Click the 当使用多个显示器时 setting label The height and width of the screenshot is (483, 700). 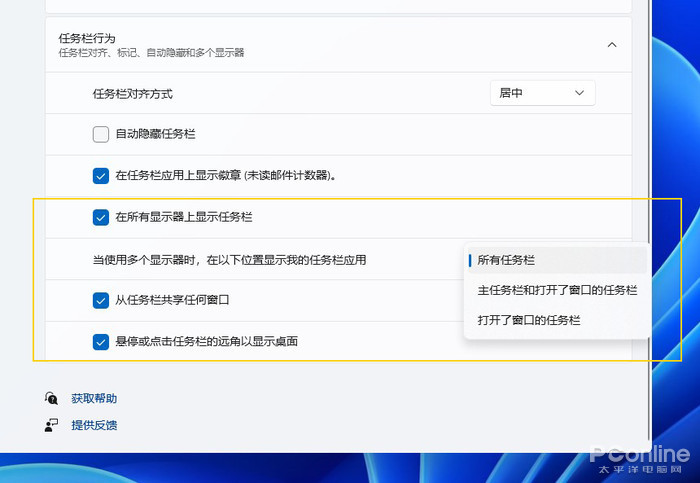pyautogui.click(x=229, y=260)
